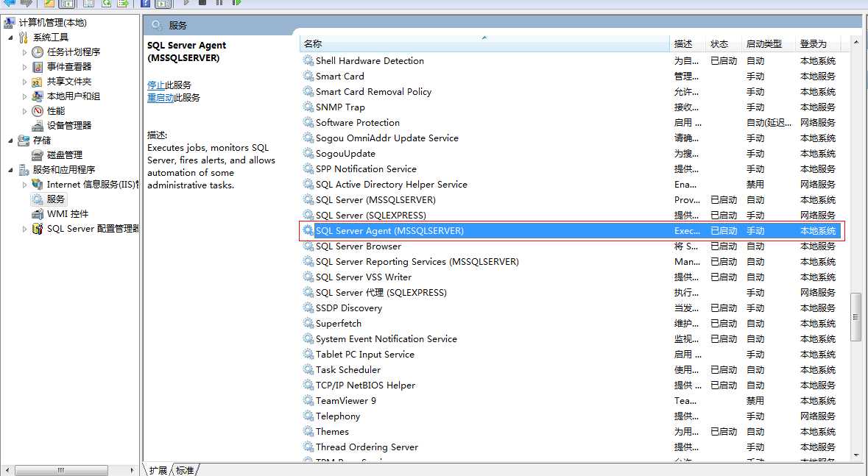Screen dimensions: 868x476
Task: Click services list scrollbar up arrow
Action: click(856, 42)
